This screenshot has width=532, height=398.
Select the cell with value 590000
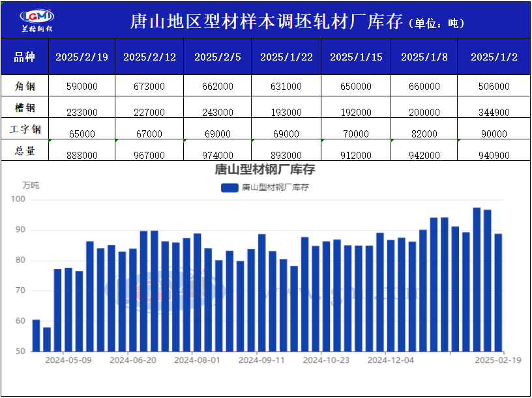coord(82,87)
